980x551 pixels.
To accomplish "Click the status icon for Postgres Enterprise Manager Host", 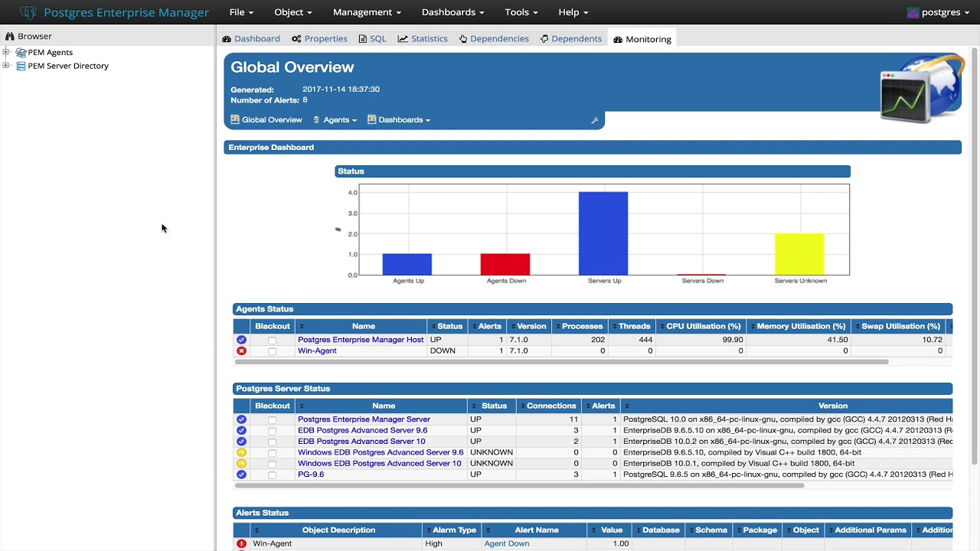I will (x=242, y=340).
